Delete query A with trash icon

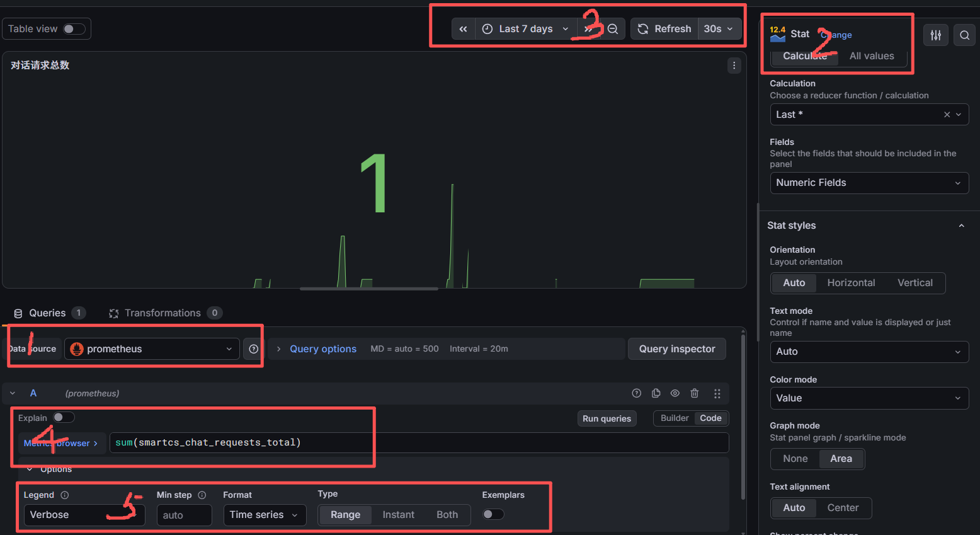pos(694,393)
